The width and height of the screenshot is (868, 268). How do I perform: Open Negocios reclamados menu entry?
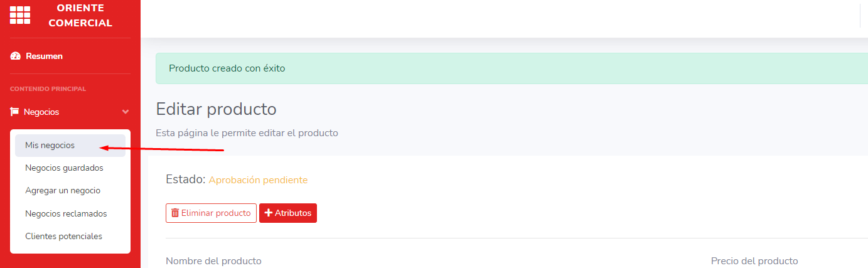66,213
